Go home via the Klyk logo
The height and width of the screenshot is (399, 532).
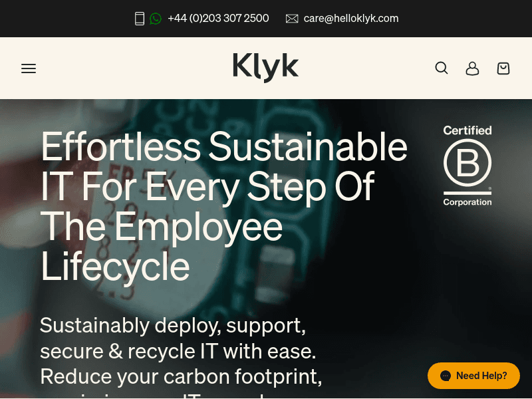[x=265, y=68]
